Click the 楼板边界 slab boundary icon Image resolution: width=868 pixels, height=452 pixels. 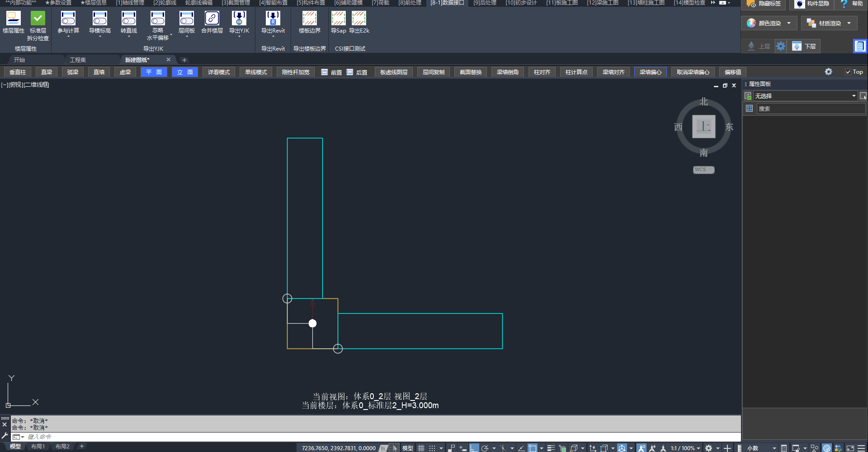tap(309, 19)
